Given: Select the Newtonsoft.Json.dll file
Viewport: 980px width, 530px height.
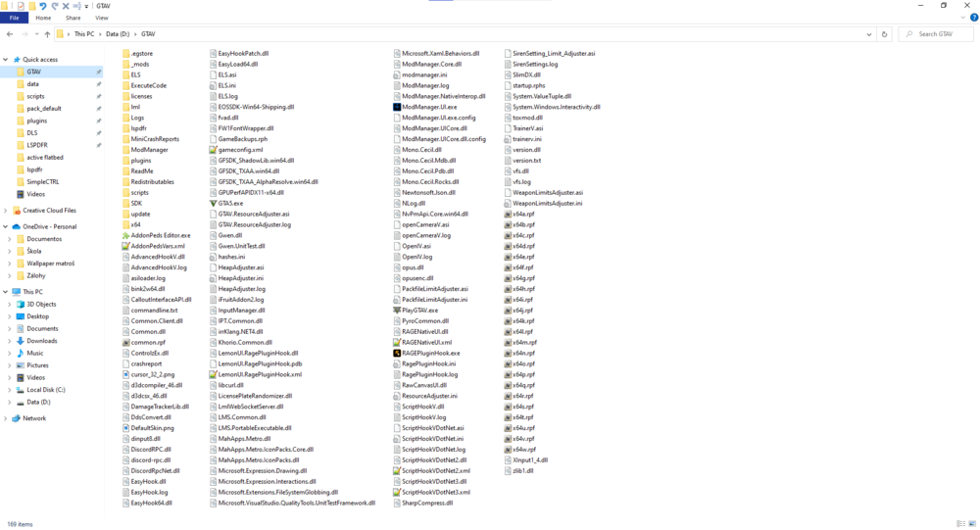Looking at the screenshot, I should (428, 192).
